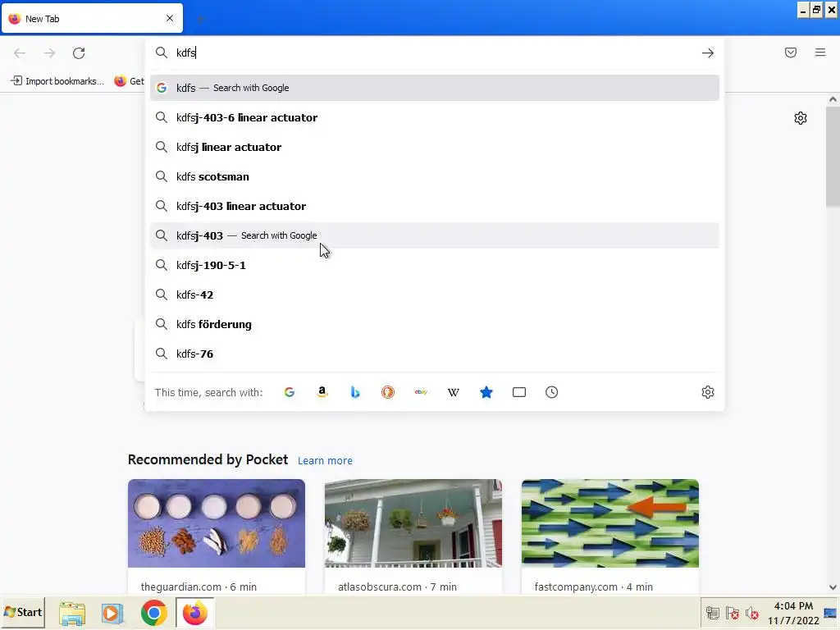Select the "kdfsj-403-6 linear actuator" suggestion

click(x=435, y=117)
